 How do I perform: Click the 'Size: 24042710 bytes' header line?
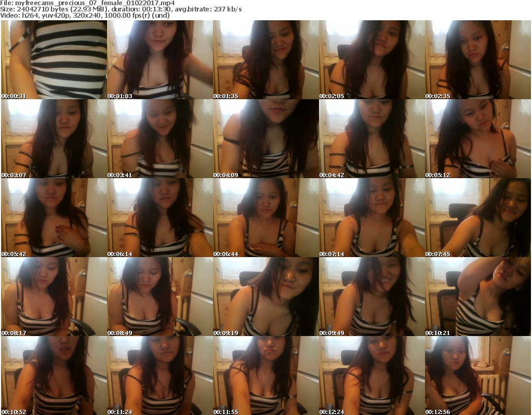pyautogui.click(x=121, y=9)
